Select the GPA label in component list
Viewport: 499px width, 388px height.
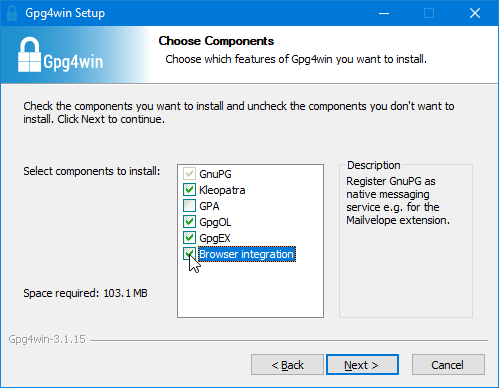(x=209, y=206)
